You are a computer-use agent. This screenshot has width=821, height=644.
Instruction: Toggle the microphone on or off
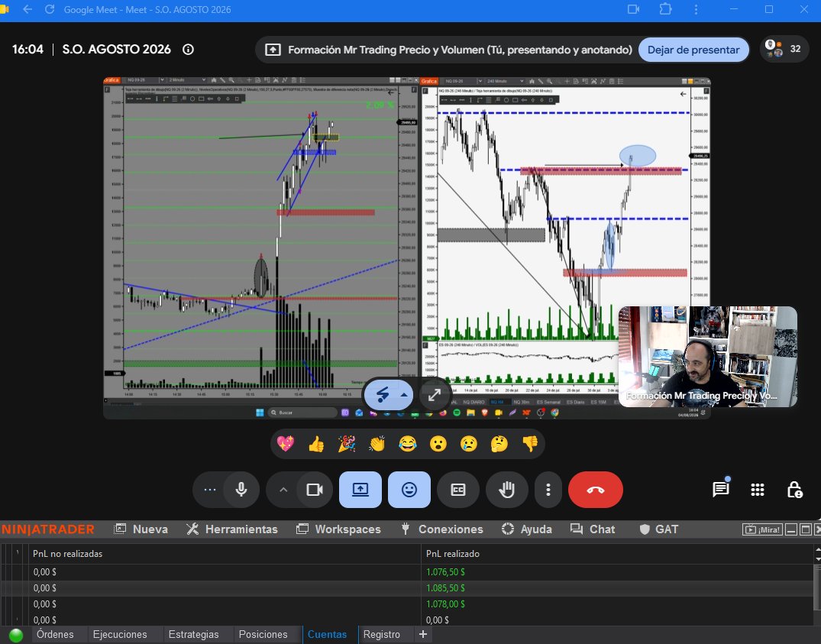pyautogui.click(x=241, y=490)
